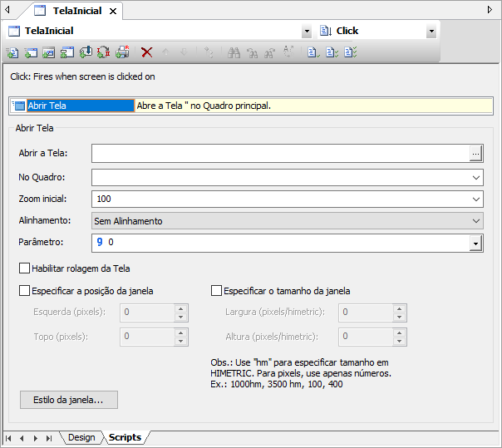502x448 pixels.
Task: Check Especificar a posição da janela
Action: [x=24, y=291]
